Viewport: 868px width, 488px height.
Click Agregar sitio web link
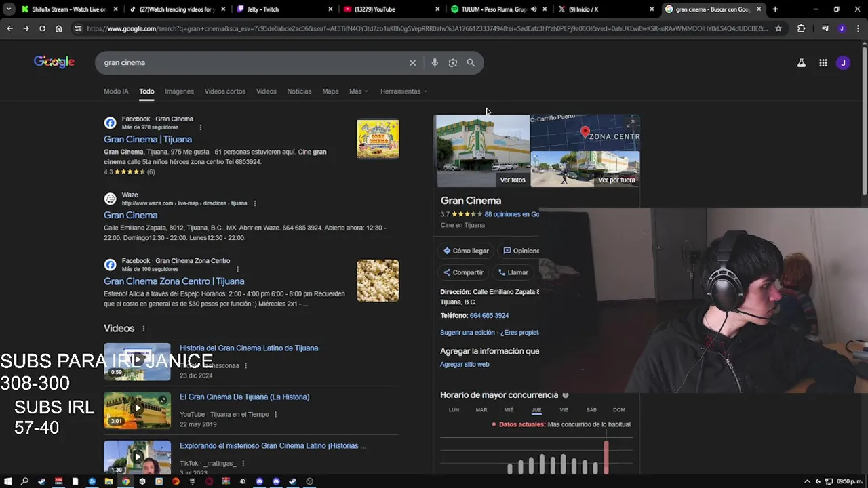point(465,364)
